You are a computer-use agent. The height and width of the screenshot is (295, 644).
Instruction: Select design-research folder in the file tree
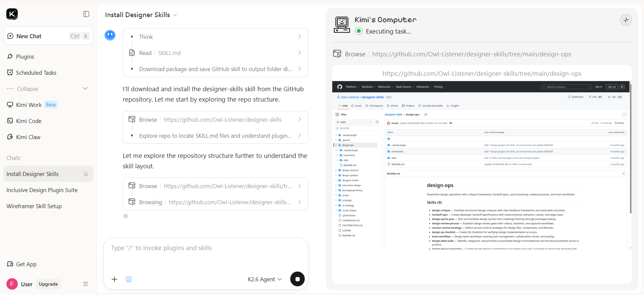tap(350, 170)
